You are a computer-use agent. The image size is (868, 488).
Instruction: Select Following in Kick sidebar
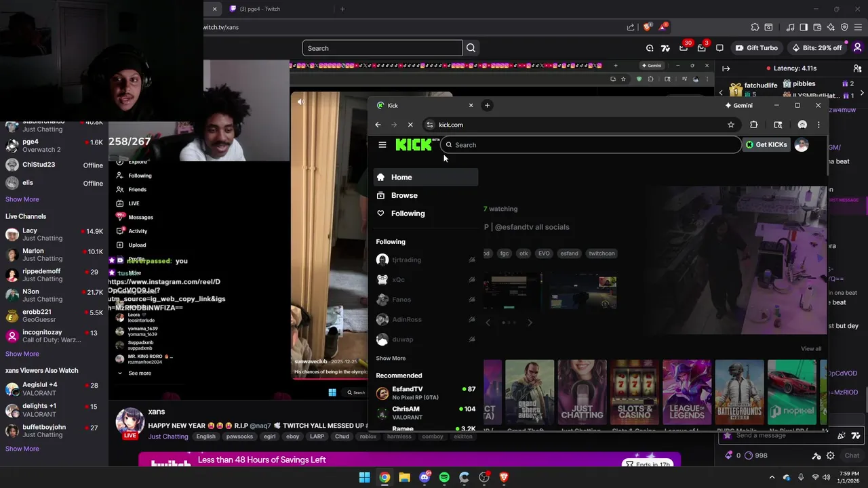426,213
